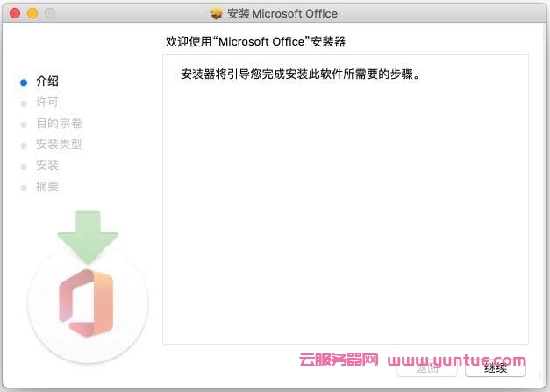This screenshot has width=550, height=392.
Task: Select the 目的宗卷 step in the sidebar
Action: [59, 124]
